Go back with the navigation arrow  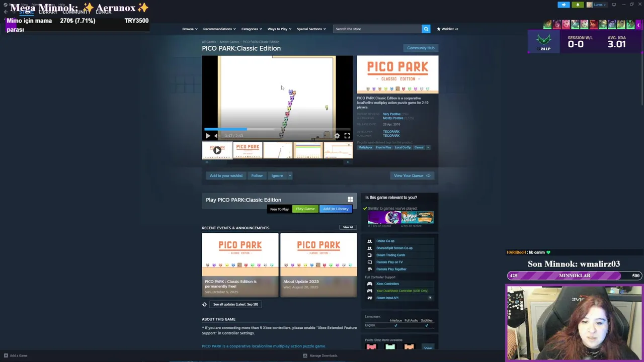(x=6, y=12)
